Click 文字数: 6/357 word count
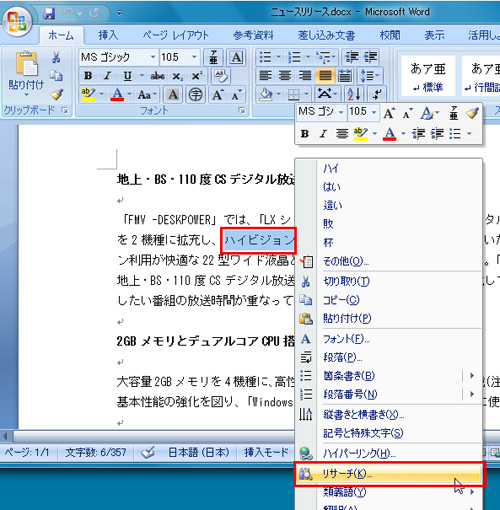 pos(96,452)
